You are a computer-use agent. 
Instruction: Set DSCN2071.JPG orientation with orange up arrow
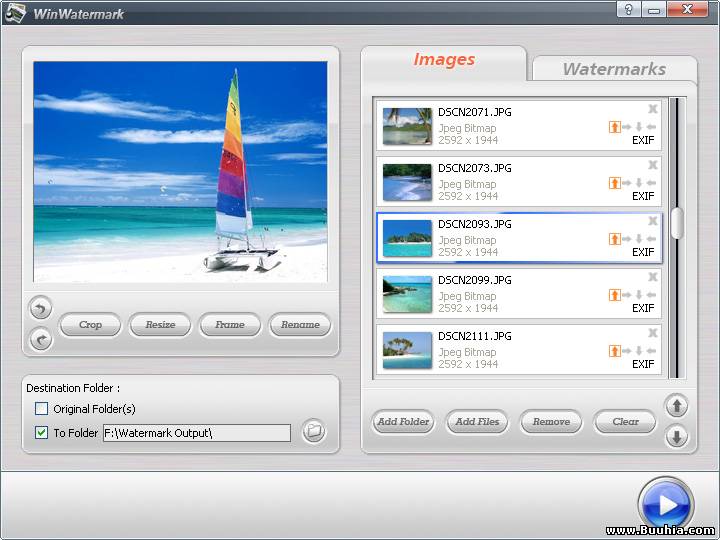(614, 127)
